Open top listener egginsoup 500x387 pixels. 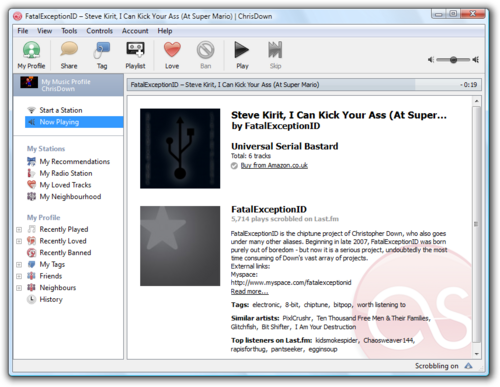(x=323, y=349)
